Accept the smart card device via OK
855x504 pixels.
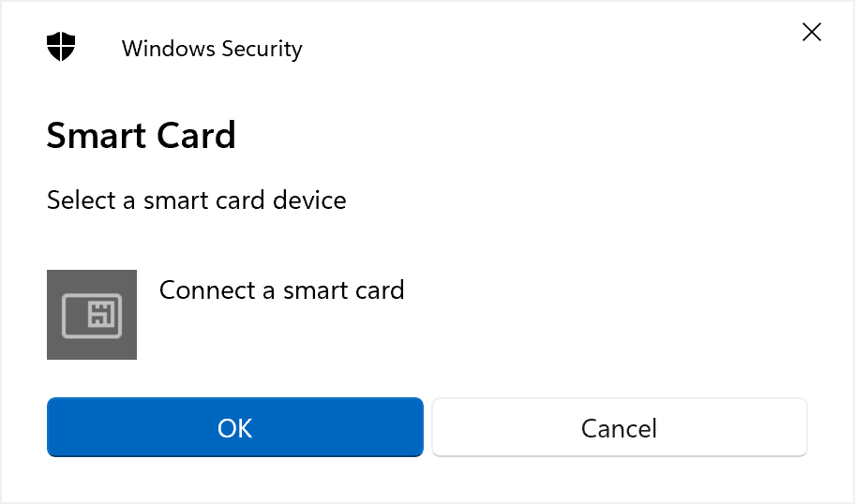235,427
